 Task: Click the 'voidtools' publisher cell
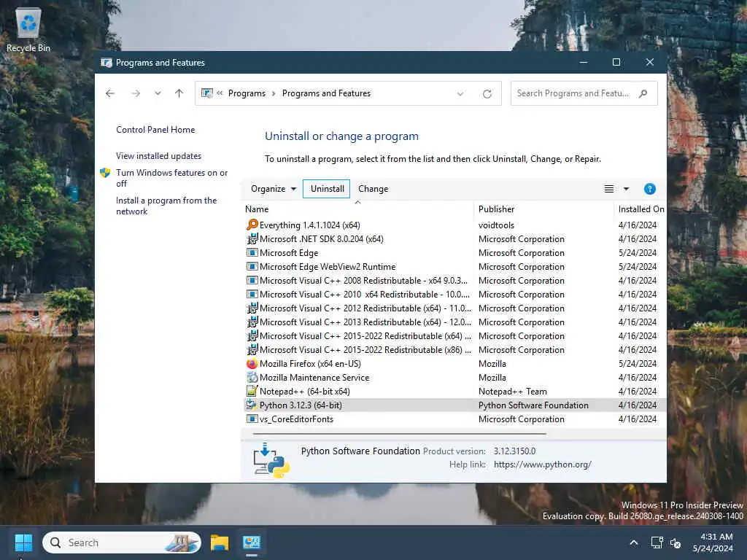pyautogui.click(x=496, y=225)
